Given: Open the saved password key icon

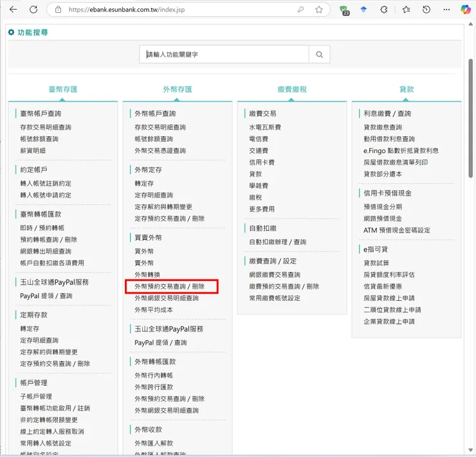Looking at the screenshot, I should 300,10.
